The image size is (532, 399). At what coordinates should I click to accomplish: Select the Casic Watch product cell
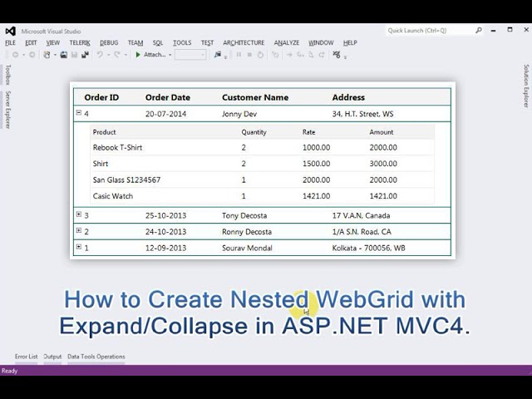point(113,196)
